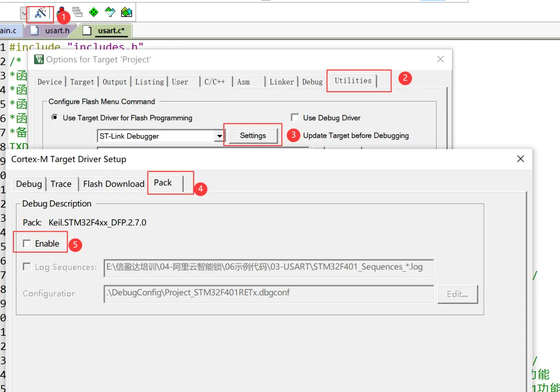Viewport: 560px width, 392px height.
Task: Tick the Enable checkbox under Debug Description
Action: tap(28, 244)
